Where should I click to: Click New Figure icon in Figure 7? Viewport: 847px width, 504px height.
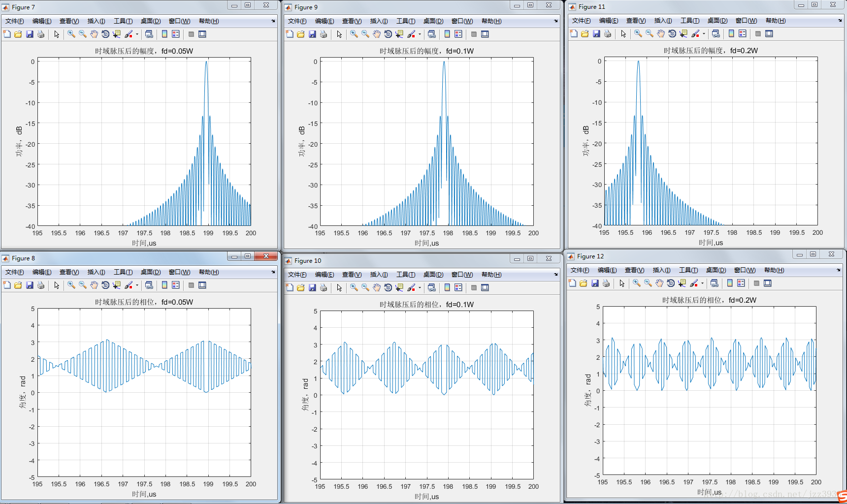(x=7, y=34)
